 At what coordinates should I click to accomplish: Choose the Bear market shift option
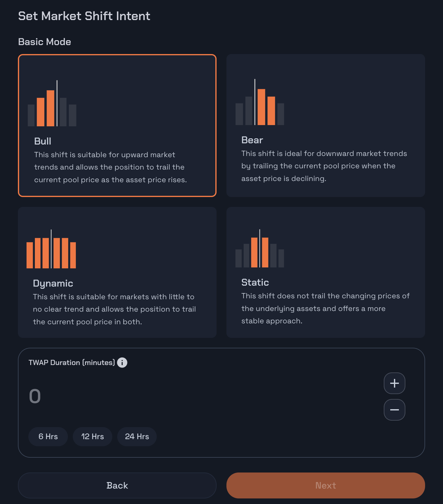(x=326, y=125)
